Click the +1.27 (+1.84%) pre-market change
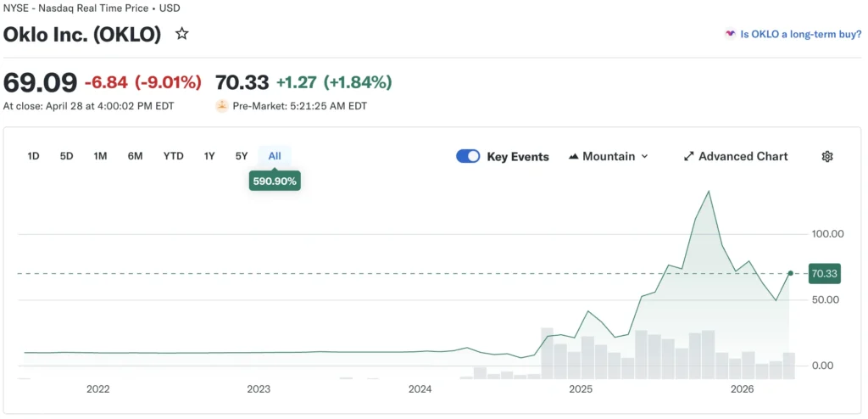The height and width of the screenshot is (419, 868). 334,82
